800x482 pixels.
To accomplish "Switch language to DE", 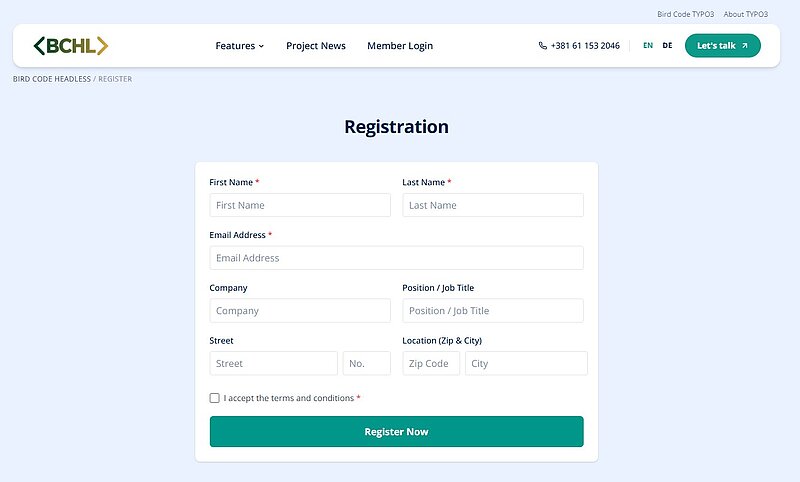I will click(667, 46).
